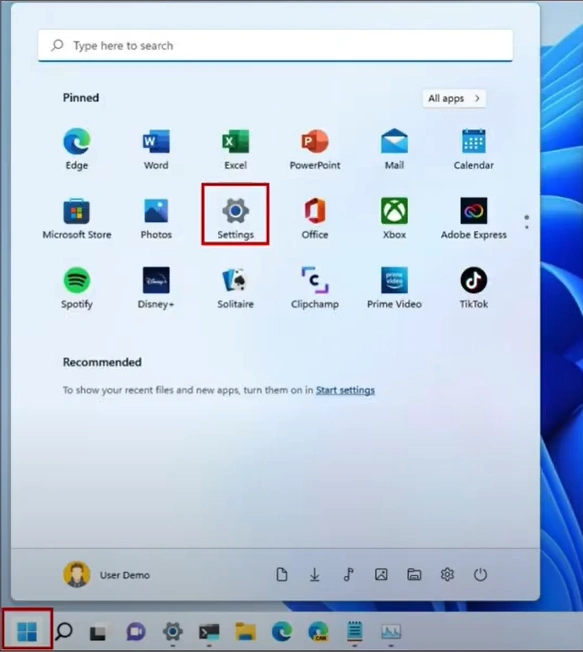Image resolution: width=583 pixels, height=652 pixels.
Task: Open Settings gear on taskbar
Action: [173, 631]
